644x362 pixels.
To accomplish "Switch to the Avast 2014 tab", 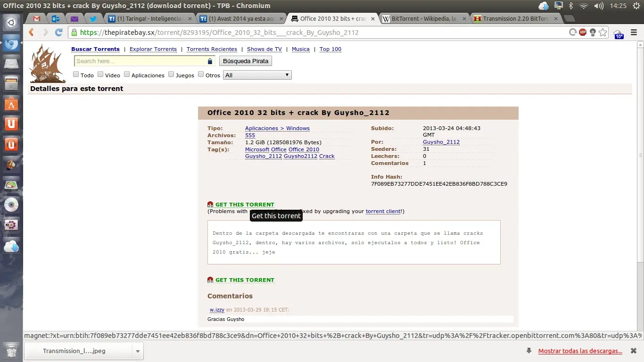I will [x=241, y=19].
